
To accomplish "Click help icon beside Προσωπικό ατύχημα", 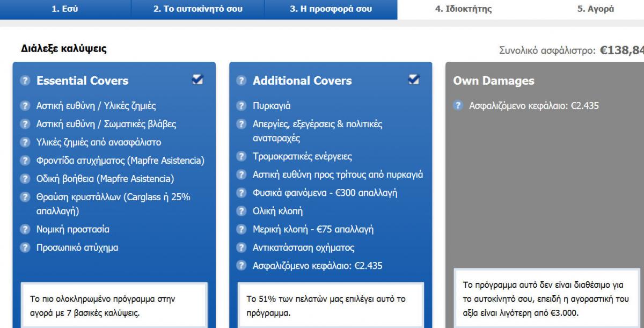I will click(25, 247).
